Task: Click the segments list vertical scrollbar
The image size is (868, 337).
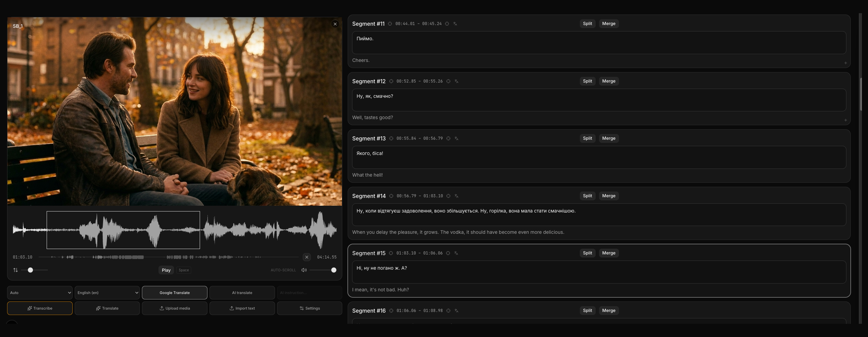Action: pyautogui.click(x=861, y=94)
